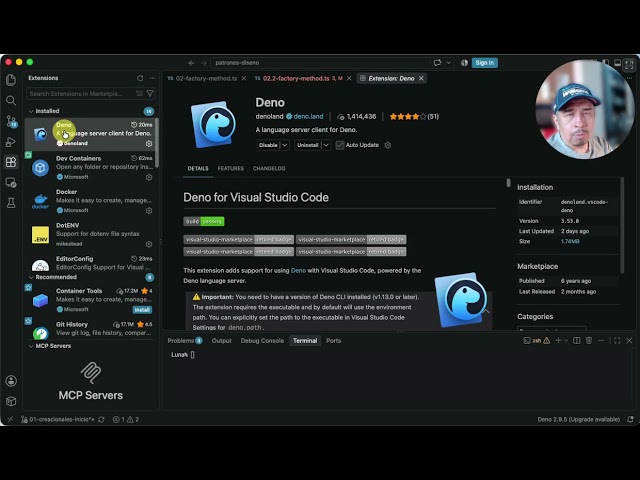Collapse the Installed section
The width and height of the screenshot is (640, 480).
(x=31, y=111)
